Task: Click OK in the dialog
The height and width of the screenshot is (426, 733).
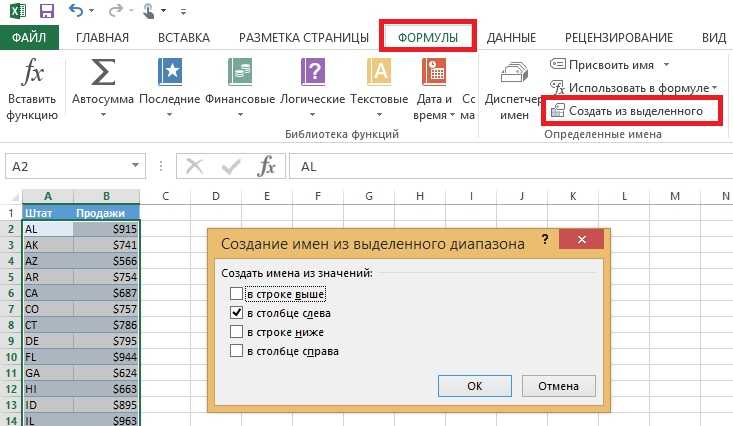Action: (474, 386)
